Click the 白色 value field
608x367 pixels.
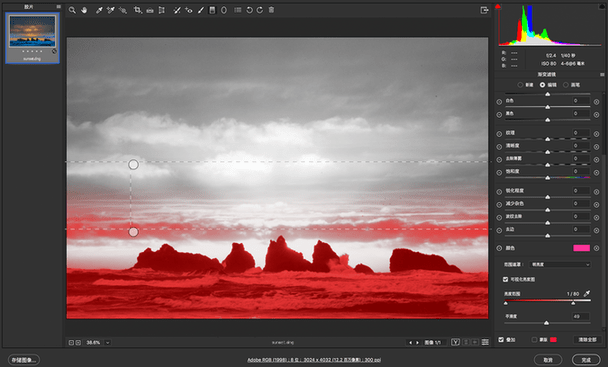581,100
